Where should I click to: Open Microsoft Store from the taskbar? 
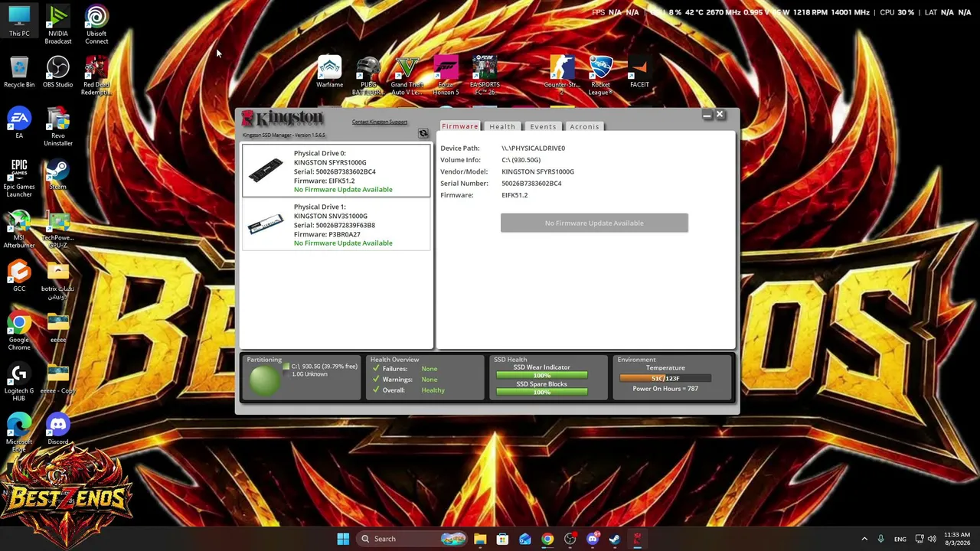tap(502, 539)
